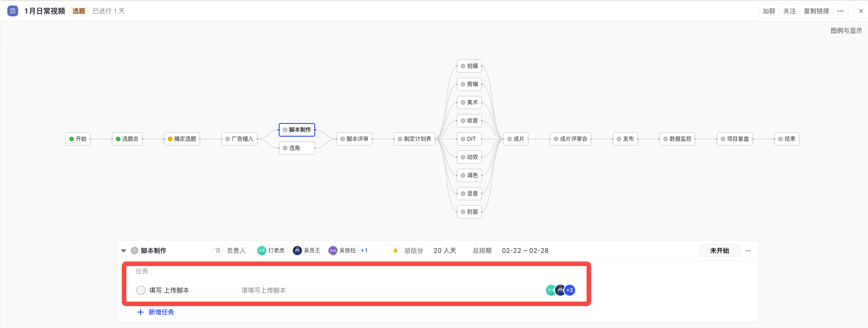868x328 pixels.
Task: Click the bell icon next to 总估分
Action: pos(395,251)
